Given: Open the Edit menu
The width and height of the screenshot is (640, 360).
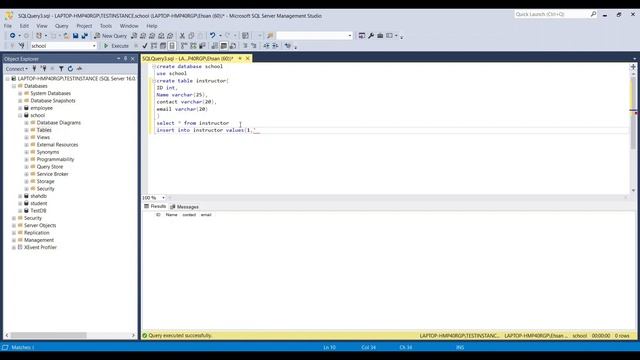Looking at the screenshot, I should pyautogui.click(x=24, y=26).
